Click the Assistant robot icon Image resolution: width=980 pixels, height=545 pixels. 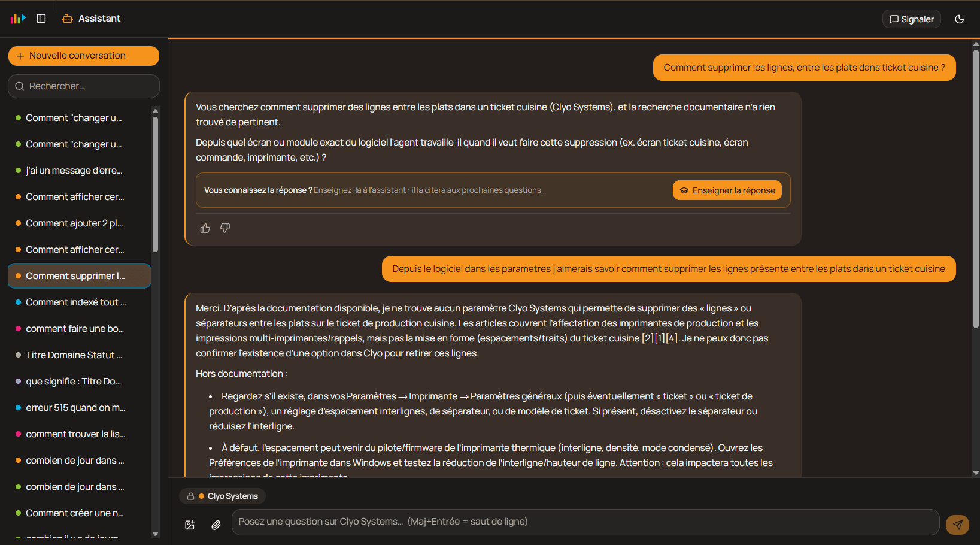tap(68, 19)
